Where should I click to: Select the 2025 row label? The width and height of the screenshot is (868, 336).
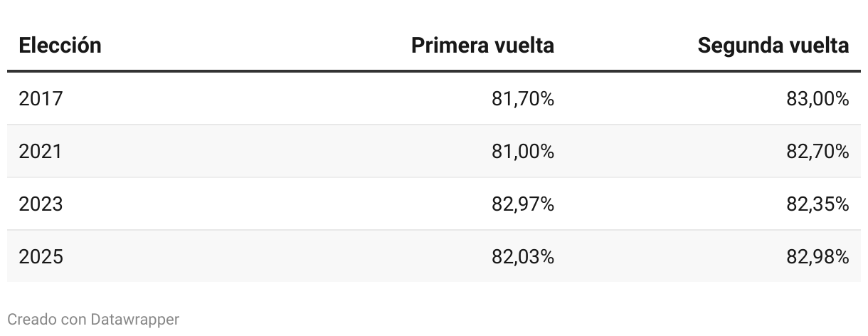[41, 257]
